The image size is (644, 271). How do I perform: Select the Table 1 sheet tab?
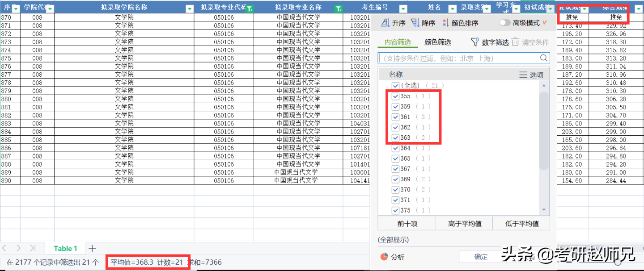click(x=65, y=248)
